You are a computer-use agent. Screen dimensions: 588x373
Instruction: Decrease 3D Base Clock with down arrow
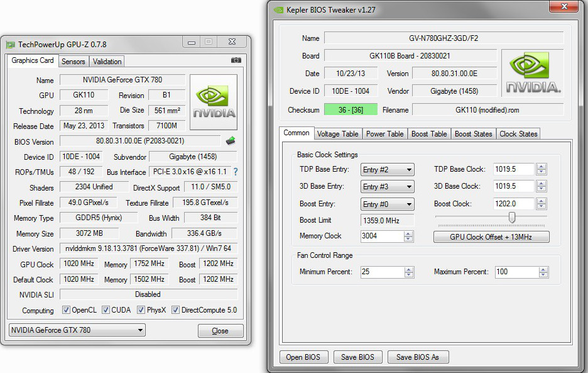541,189
